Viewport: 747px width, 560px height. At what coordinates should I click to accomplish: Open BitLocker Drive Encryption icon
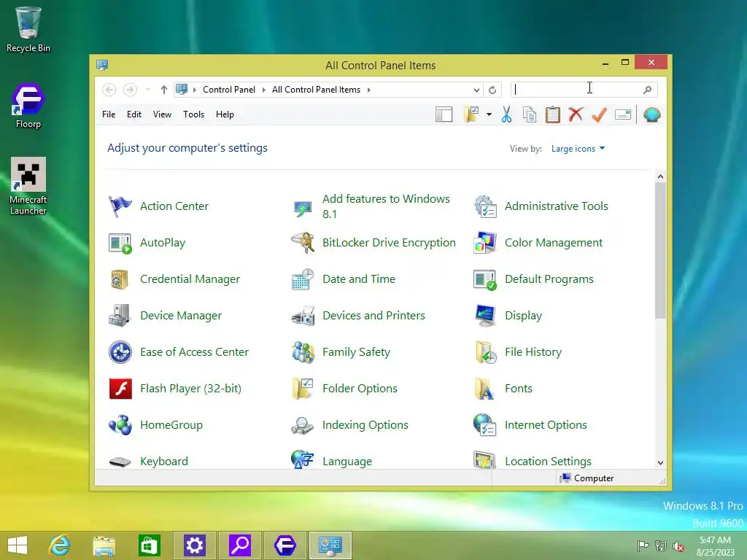[303, 243]
